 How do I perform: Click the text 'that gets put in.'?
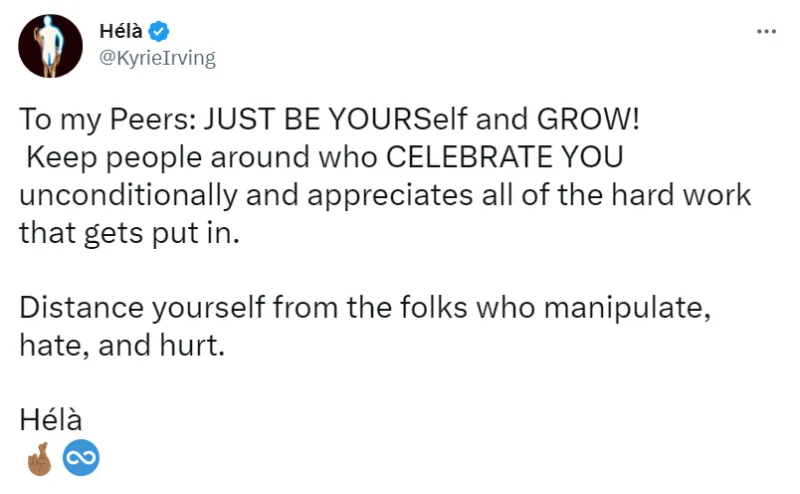coord(130,234)
